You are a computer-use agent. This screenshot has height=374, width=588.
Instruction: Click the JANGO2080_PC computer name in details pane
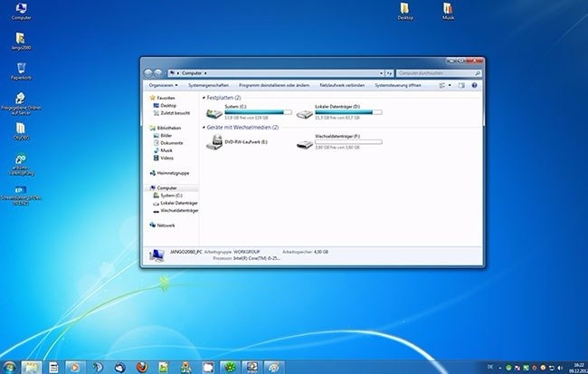tap(186, 252)
